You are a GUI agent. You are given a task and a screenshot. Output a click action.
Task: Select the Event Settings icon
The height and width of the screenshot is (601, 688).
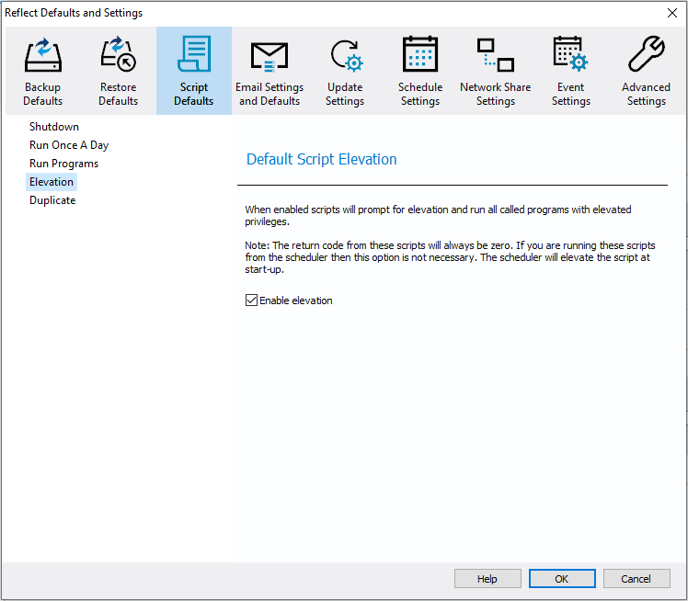pos(570,55)
